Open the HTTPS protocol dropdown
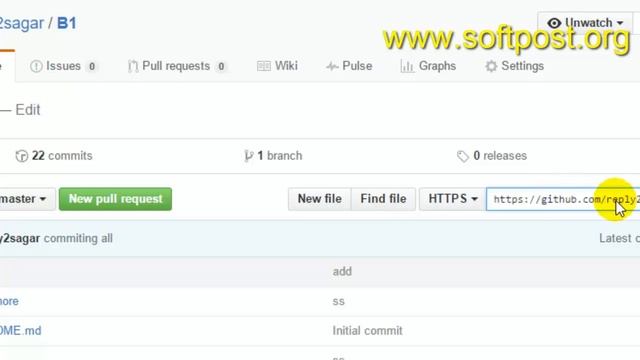The width and height of the screenshot is (640, 360). [453, 199]
